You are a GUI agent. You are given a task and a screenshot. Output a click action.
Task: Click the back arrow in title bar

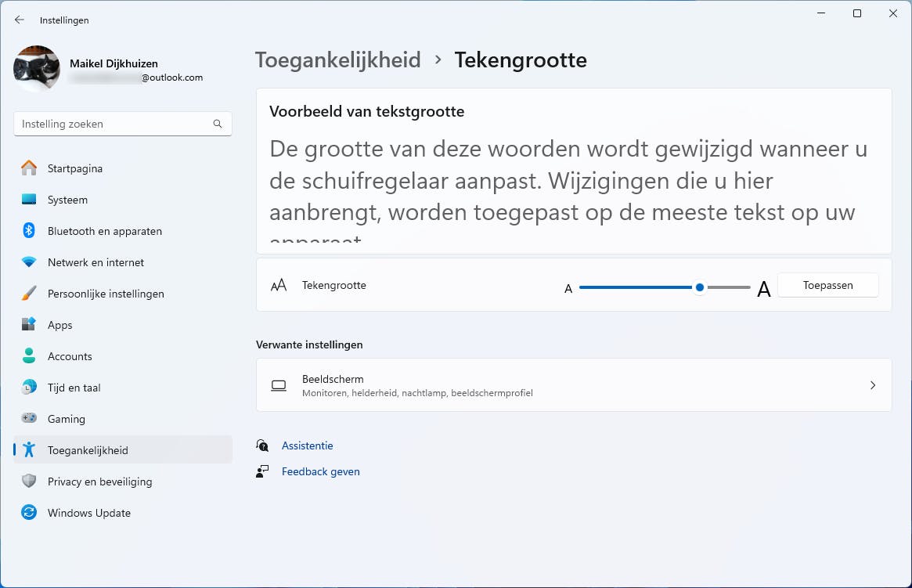[20, 20]
